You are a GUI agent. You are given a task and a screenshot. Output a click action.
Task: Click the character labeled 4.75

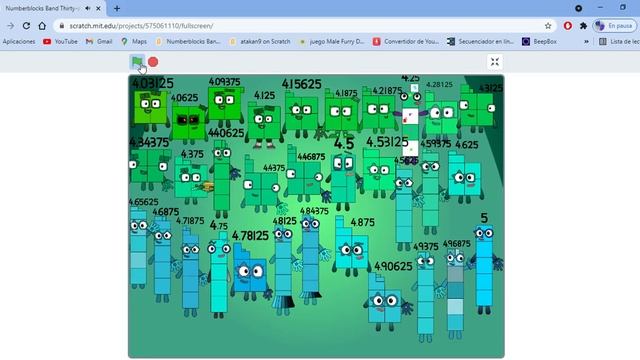[219, 275]
